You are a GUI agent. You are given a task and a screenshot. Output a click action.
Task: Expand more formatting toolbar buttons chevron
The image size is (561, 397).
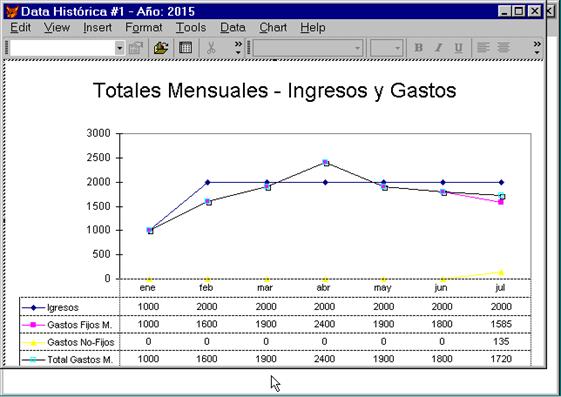click(x=537, y=48)
